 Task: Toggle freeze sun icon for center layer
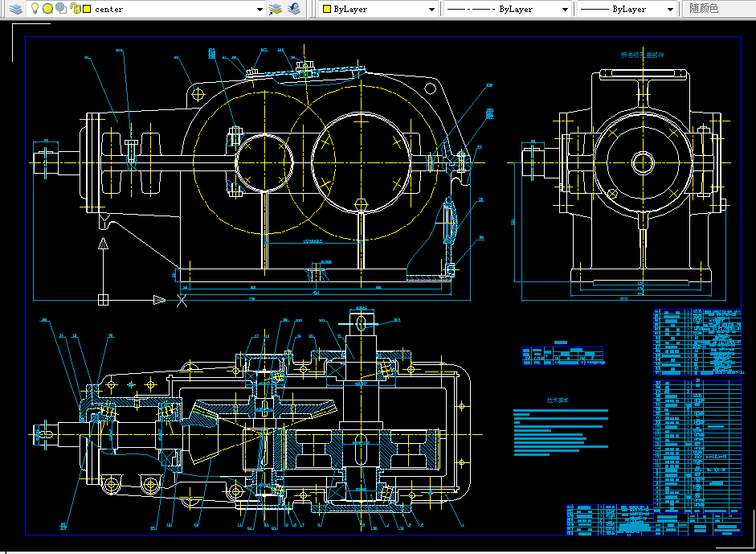pyautogui.click(x=47, y=9)
